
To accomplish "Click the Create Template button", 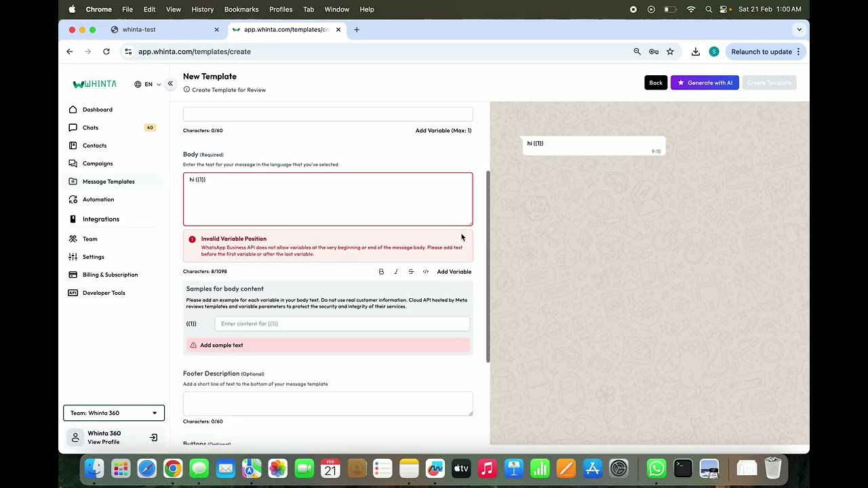I will (x=769, y=83).
